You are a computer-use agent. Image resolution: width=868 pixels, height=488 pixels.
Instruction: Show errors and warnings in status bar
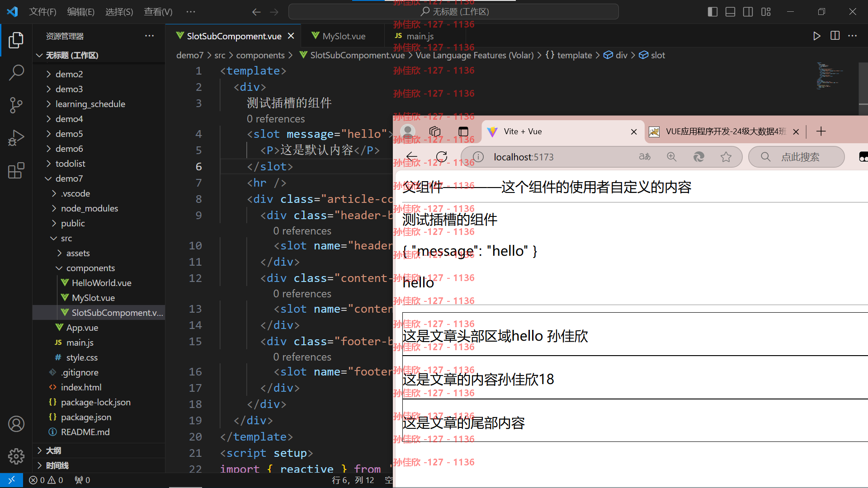(46, 480)
